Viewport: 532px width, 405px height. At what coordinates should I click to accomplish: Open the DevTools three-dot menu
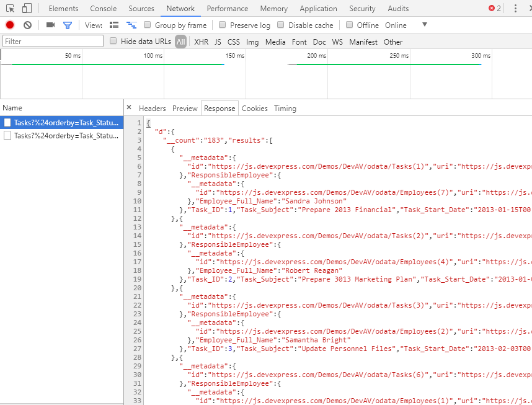point(515,9)
